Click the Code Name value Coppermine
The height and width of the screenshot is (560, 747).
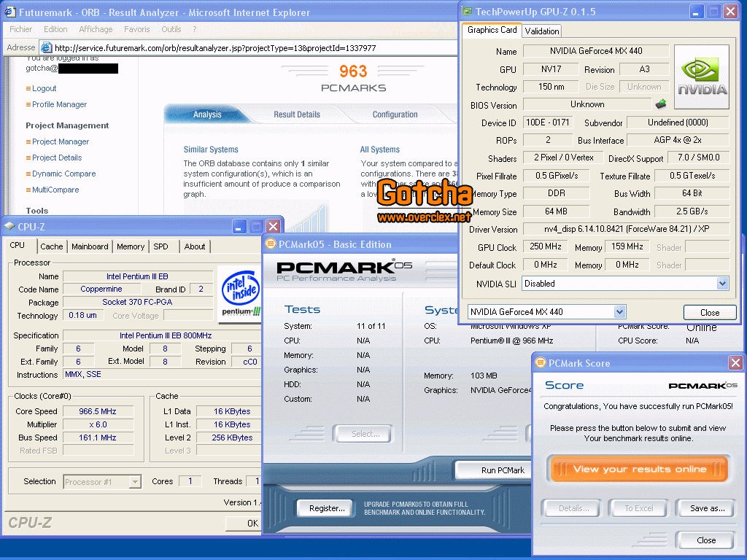click(101, 289)
